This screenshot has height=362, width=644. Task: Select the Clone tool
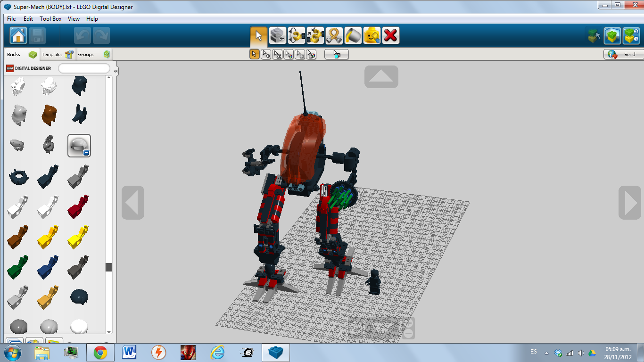pos(277,35)
